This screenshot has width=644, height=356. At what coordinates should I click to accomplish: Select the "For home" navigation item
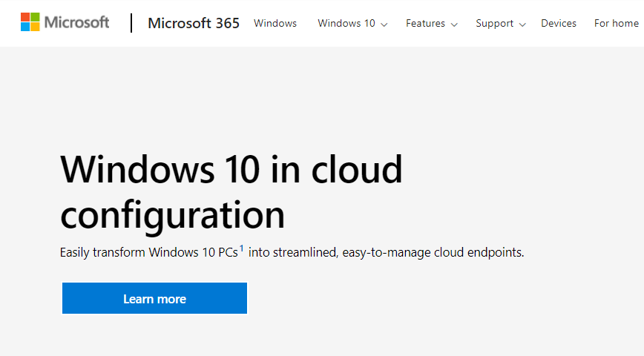click(617, 24)
